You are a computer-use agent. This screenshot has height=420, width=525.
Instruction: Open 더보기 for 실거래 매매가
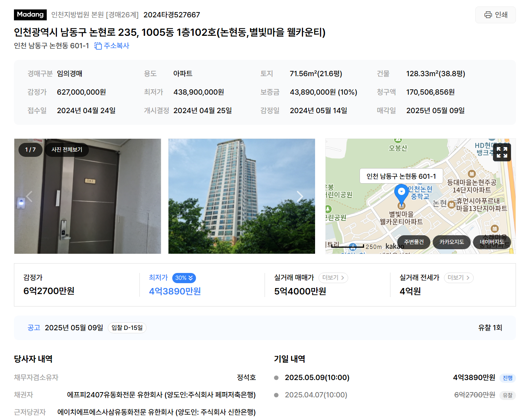(x=333, y=277)
